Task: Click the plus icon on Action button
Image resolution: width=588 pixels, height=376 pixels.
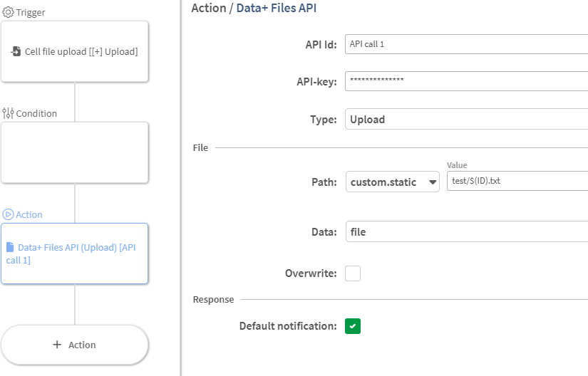Action: 57,345
